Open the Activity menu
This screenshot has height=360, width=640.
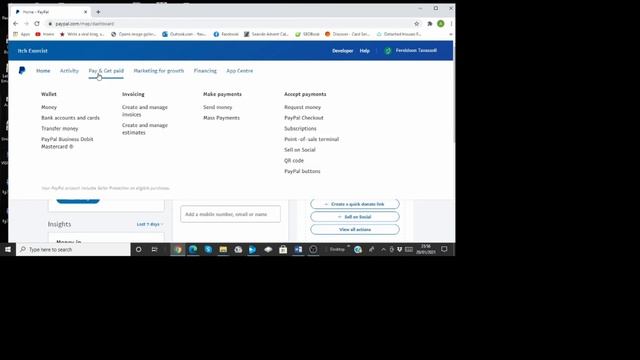(x=69, y=71)
